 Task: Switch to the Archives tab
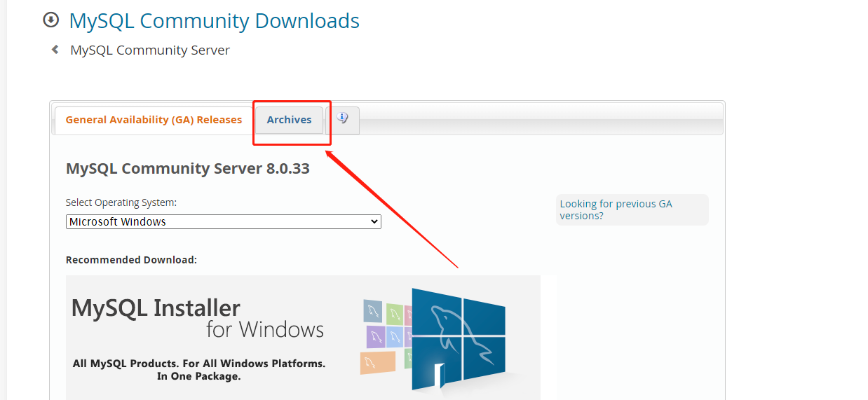tap(289, 120)
